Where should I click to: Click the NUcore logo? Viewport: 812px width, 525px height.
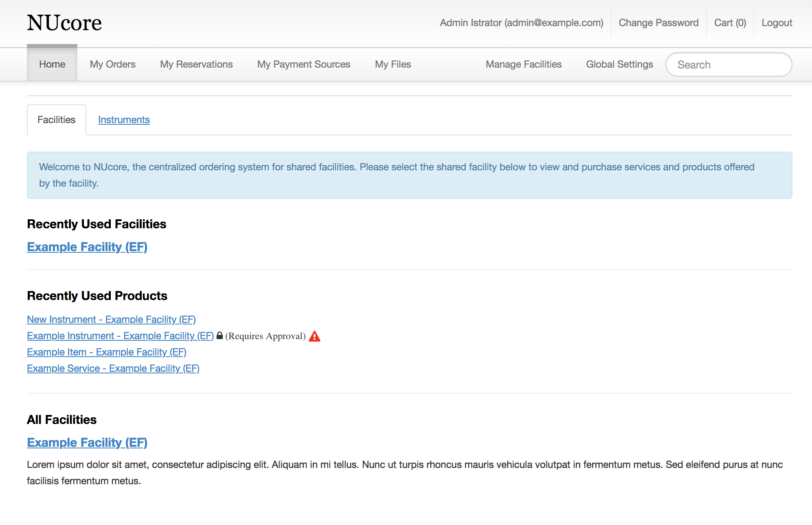point(64,23)
